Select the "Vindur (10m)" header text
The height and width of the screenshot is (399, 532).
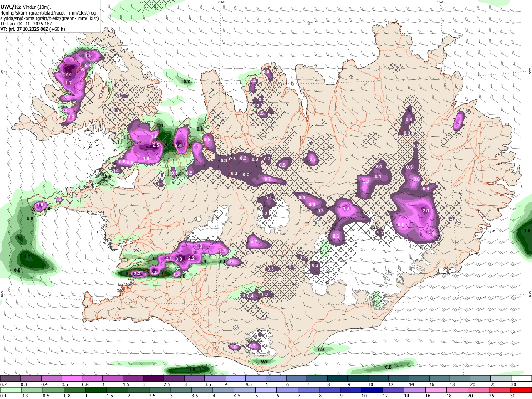(x=37, y=7)
